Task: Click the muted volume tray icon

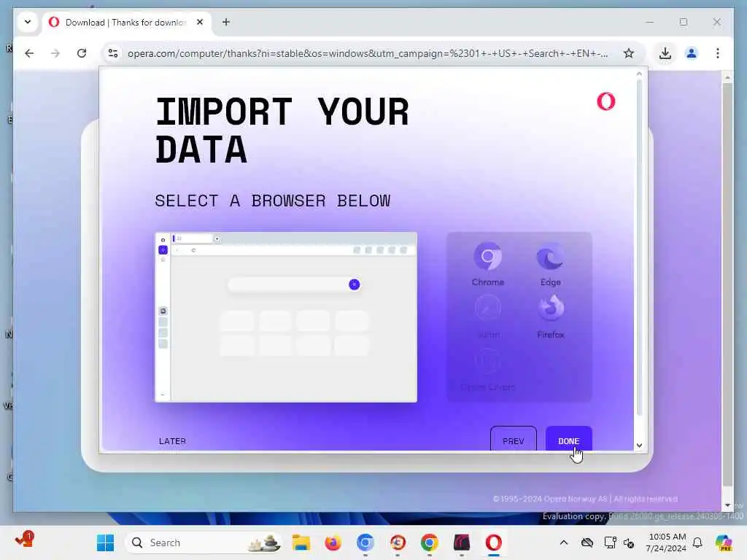Action: coord(629,542)
